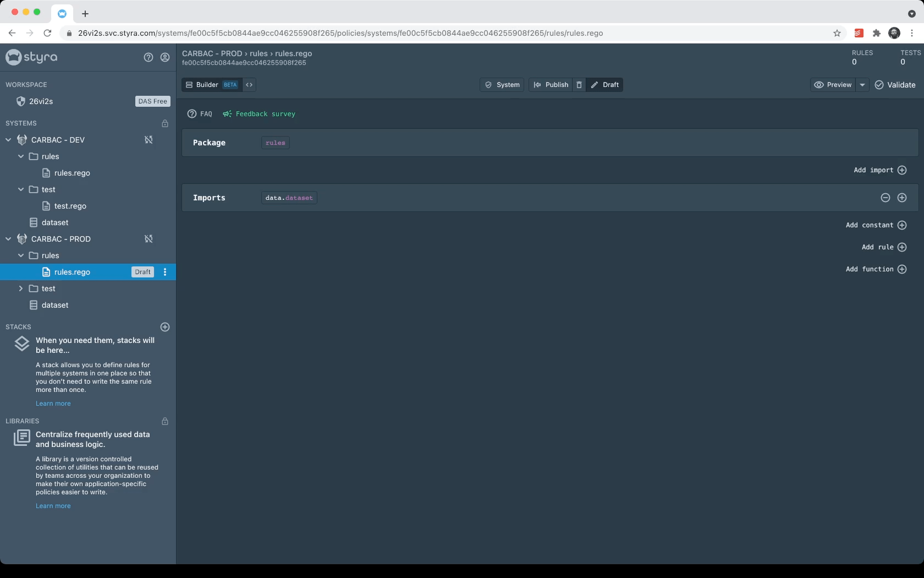Image resolution: width=924 pixels, height=578 pixels.
Task: Collapse the CARBAC - PROD system
Action: pos(8,239)
